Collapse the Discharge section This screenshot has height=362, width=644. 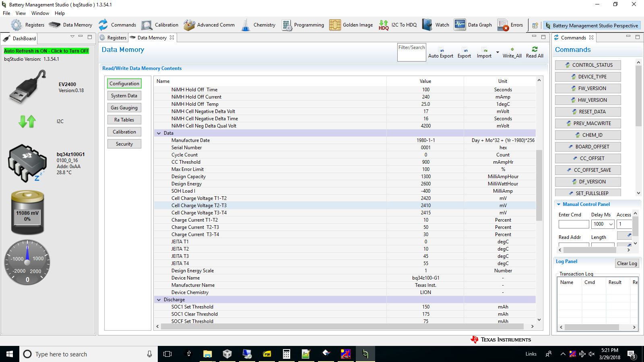pyautogui.click(x=159, y=300)
